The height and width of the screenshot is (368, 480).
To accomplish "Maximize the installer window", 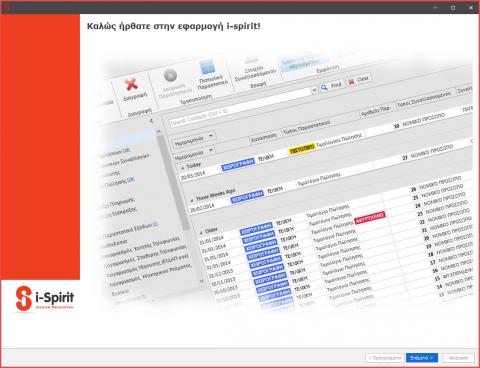I will (x=453, y=7).
